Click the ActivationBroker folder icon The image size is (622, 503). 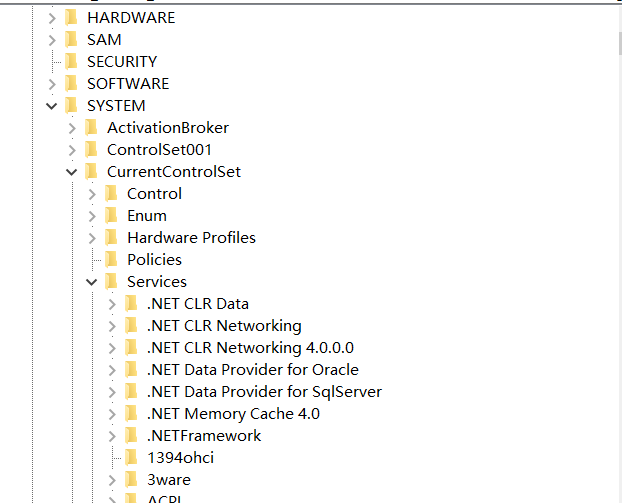[x=91, y=128]
